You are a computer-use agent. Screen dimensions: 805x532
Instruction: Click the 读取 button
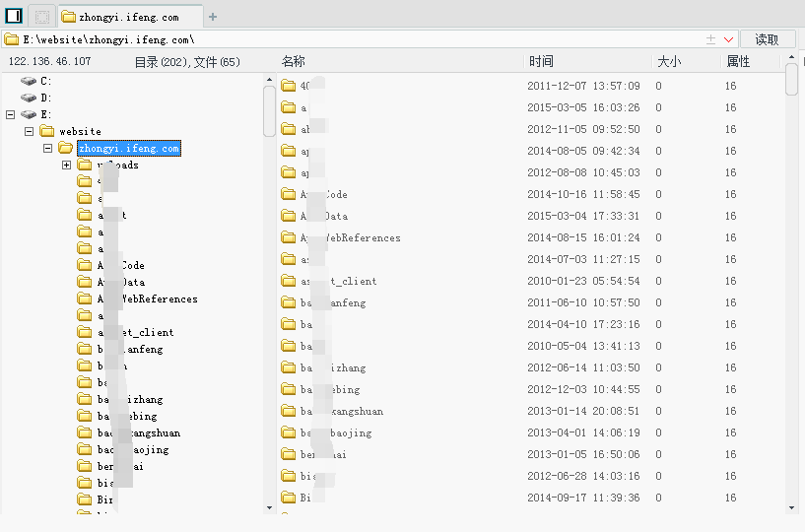pyautogui.click(x=767, y=39)
